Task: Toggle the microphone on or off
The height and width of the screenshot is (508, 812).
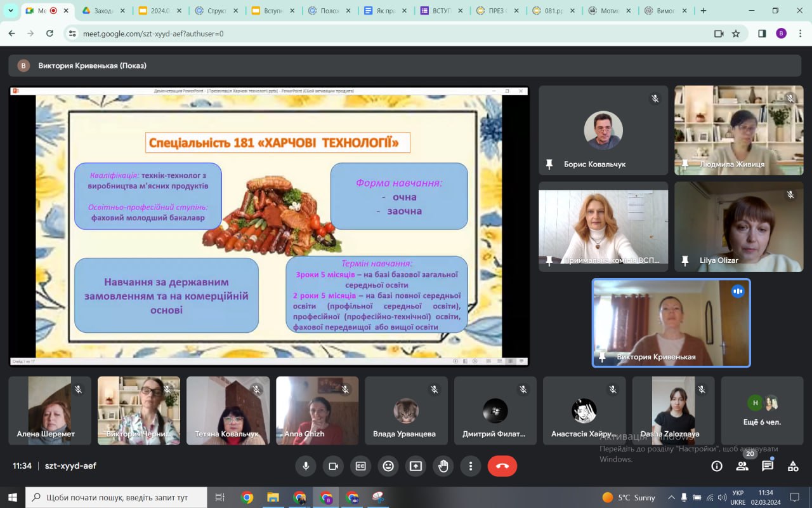Action: [x=306, y=466]
